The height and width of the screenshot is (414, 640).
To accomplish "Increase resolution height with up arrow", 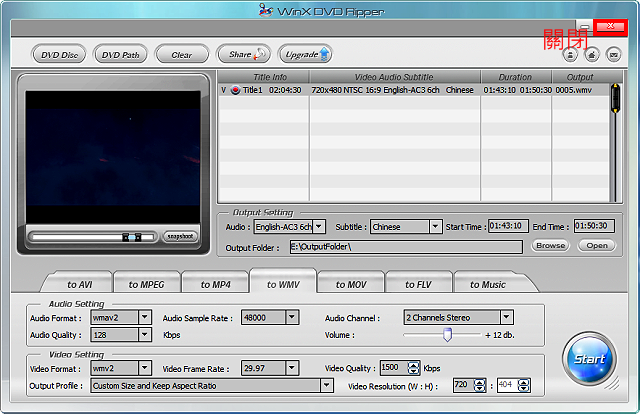I will coord(524,382).
